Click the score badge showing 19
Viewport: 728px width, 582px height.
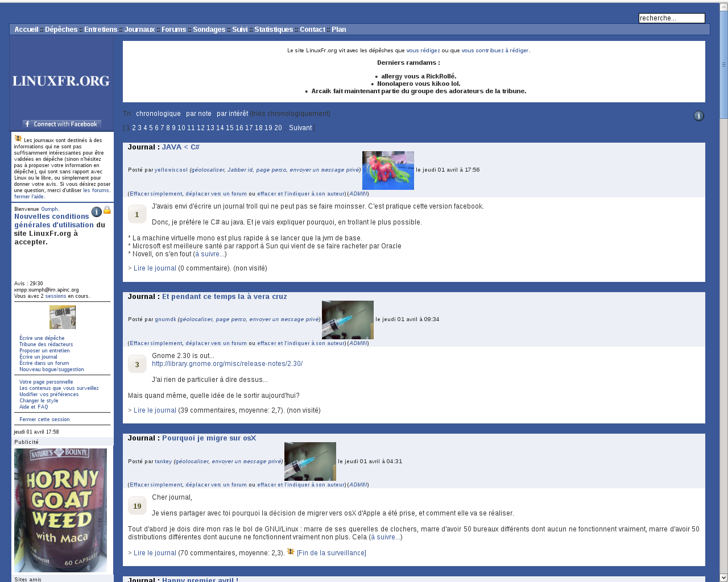(x=137, y=506)
